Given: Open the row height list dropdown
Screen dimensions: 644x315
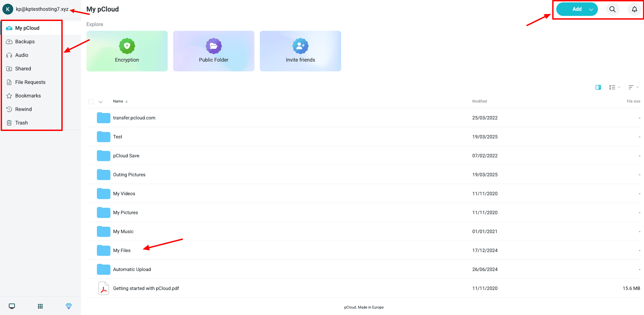Looking at the screenshot, I should [x=614, y=87].
